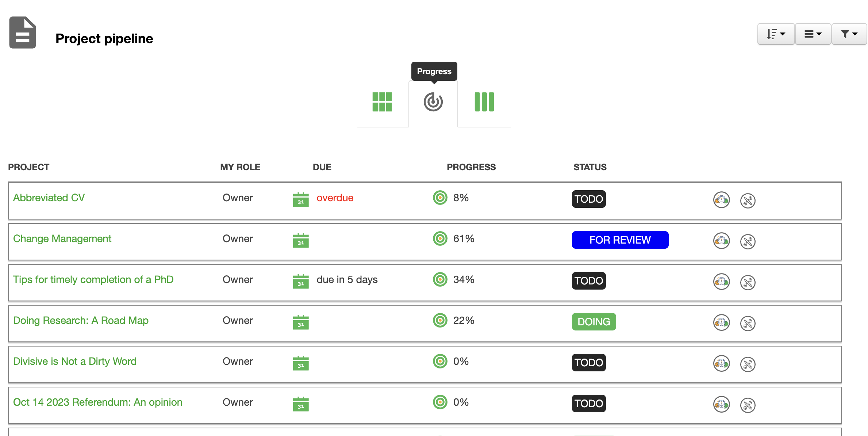Click progress target icon for Abbreviated CV
Viewport: 868px width, 436px height.
440,198
